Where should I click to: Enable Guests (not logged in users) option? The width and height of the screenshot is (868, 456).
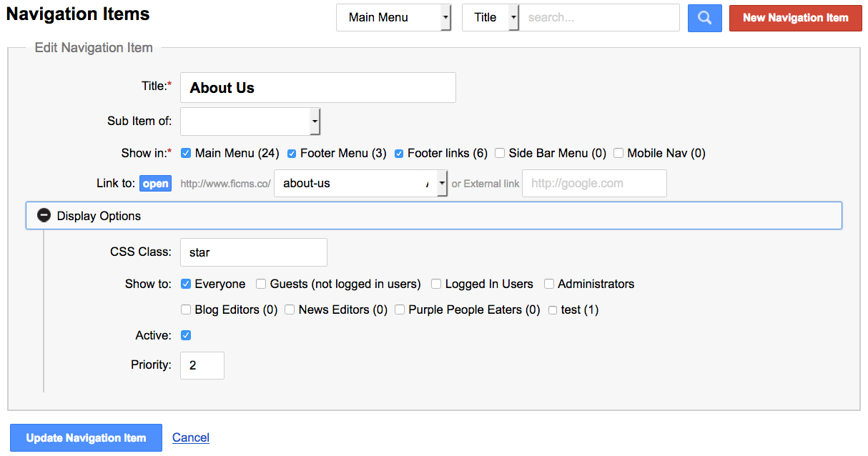[262, 284]
